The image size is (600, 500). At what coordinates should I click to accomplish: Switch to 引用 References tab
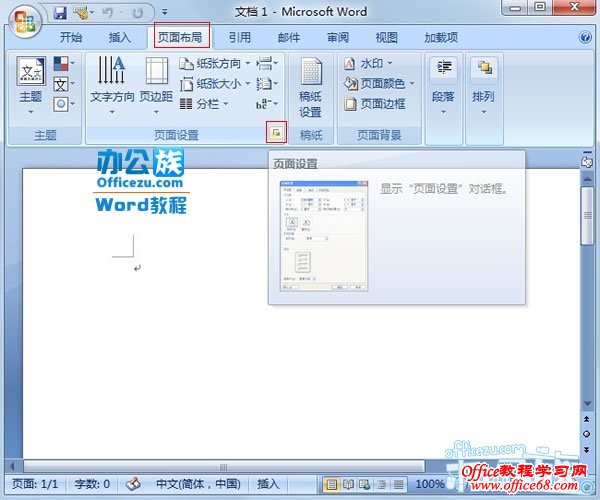(x=240, y=37)
